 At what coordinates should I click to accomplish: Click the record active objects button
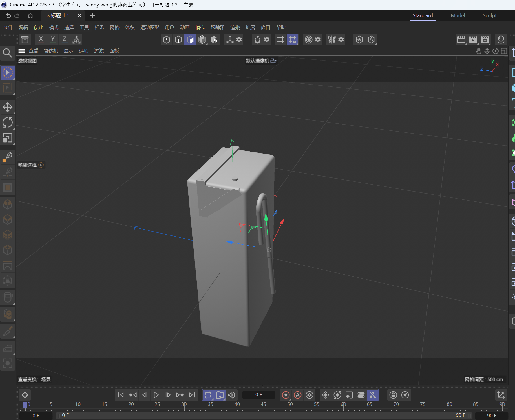pos(286,395)
